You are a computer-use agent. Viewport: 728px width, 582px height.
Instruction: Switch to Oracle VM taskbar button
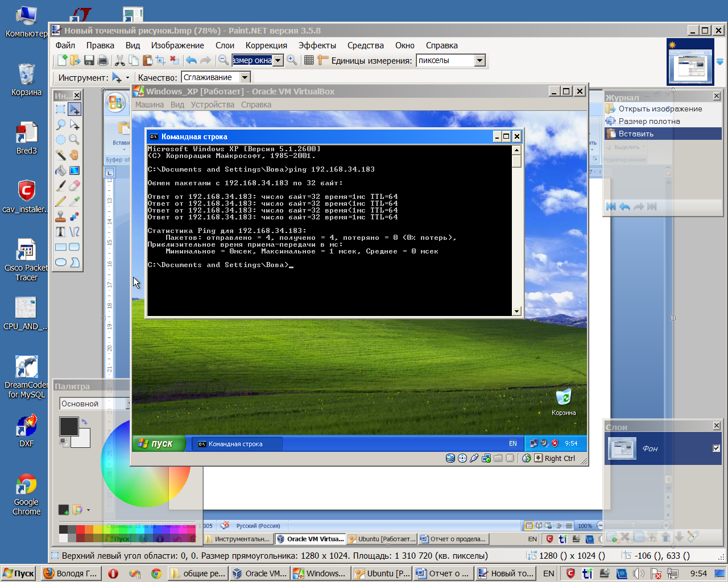pos(260,573)
